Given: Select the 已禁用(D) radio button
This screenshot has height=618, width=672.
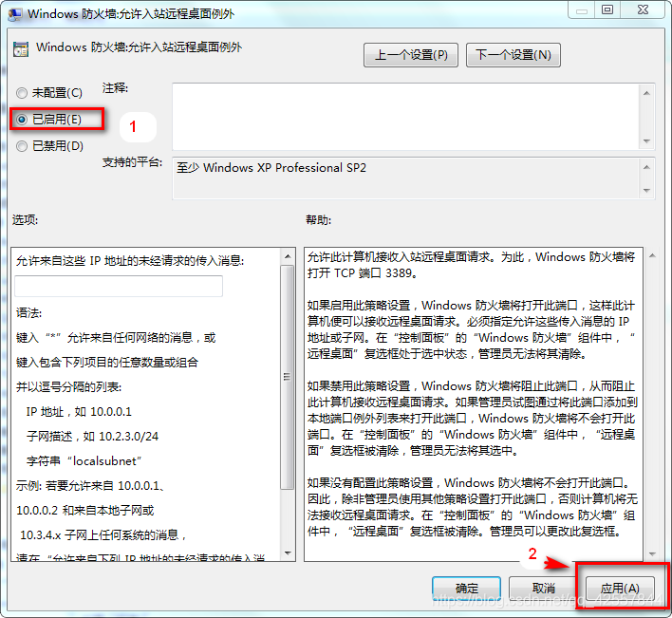Looking at the screenshot, I should coord(22,146).
